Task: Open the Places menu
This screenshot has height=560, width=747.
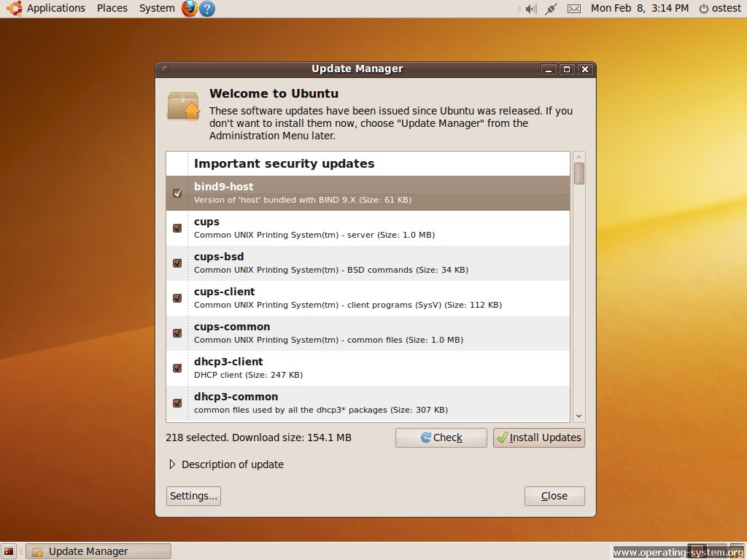Action: click(x=112, y=9)
